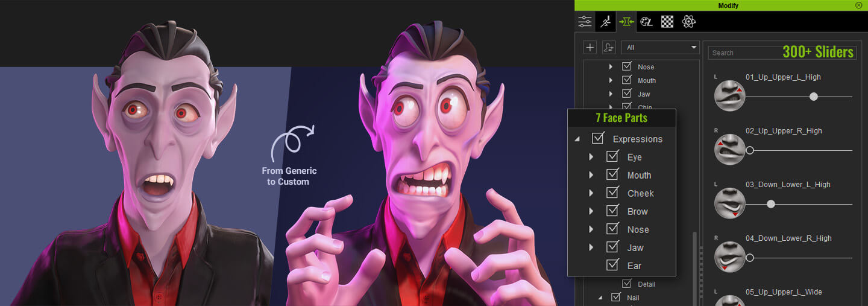Open the palette material tab icon
This screenshot has width=868, height=306.
point(646,22)
